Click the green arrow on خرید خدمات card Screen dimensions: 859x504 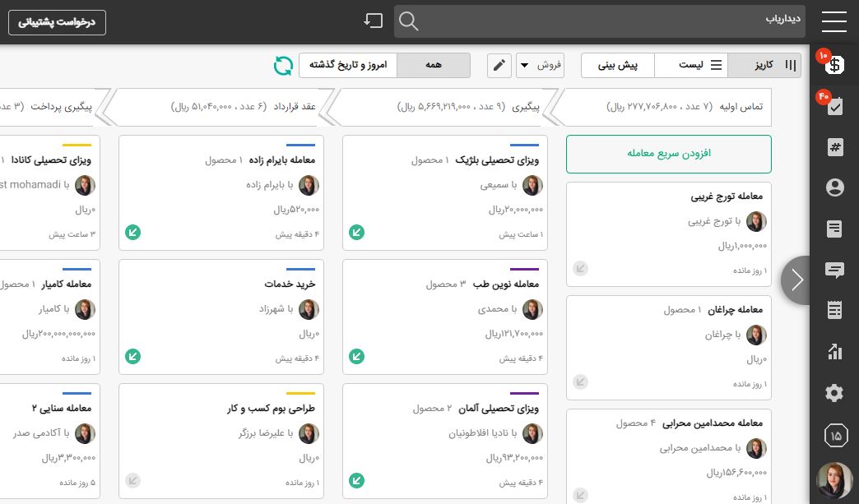click(133, 357)
